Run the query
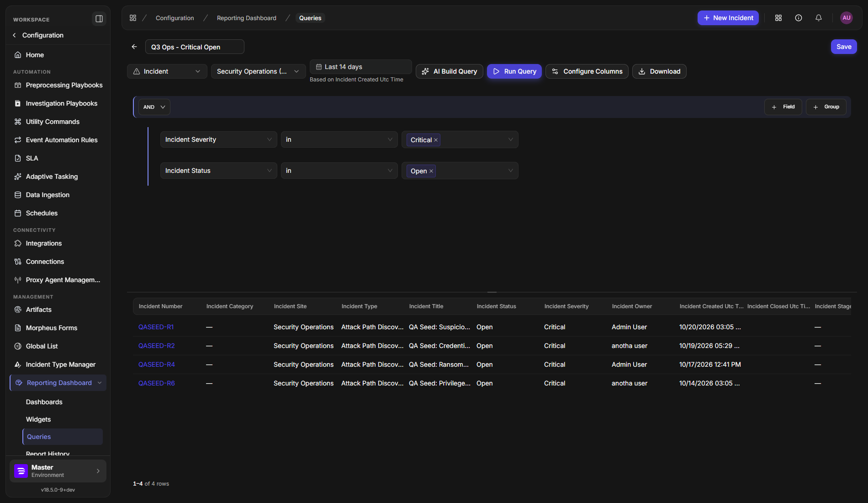Viewport: 868px width, 503px height. [514, 71]
